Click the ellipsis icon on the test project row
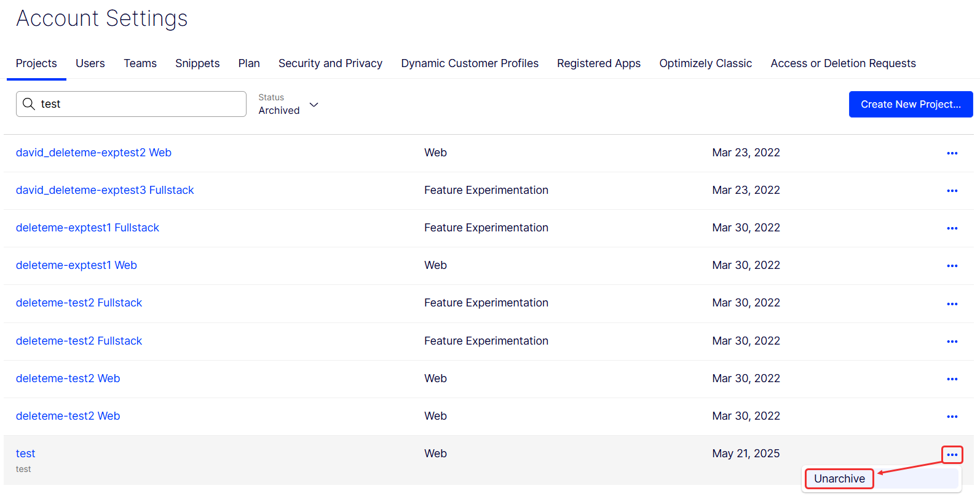The width and height of the screenshot is (980, 496). [952, 455]
